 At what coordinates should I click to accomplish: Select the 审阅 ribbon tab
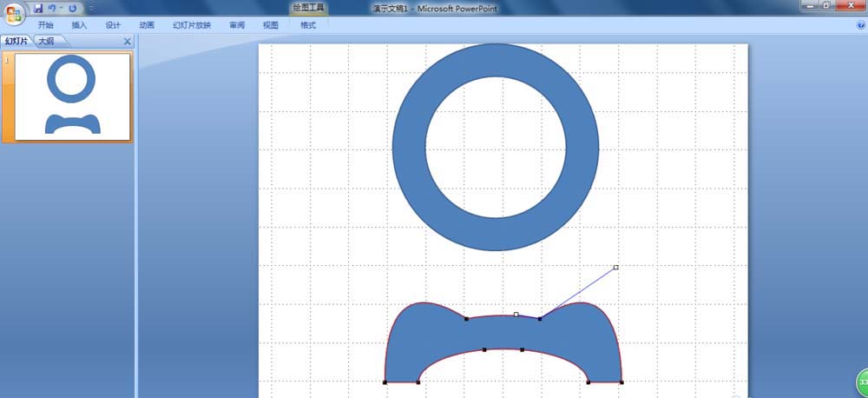click(237, 25)
